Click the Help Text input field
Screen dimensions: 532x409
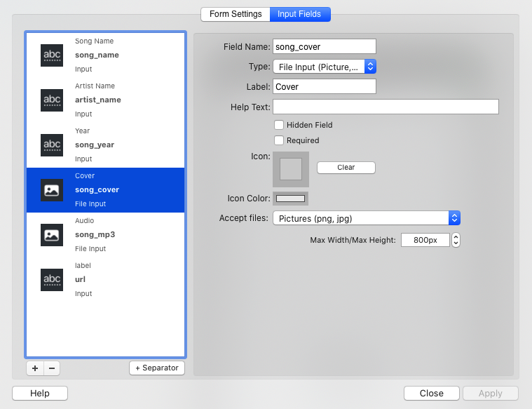(x=386, y=107)
